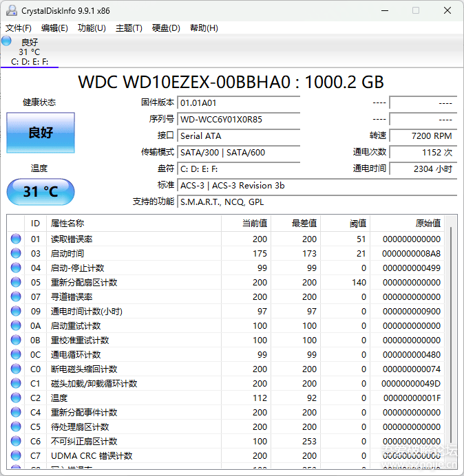Select threshold 140 for 重新分配扇区计数

359,283
